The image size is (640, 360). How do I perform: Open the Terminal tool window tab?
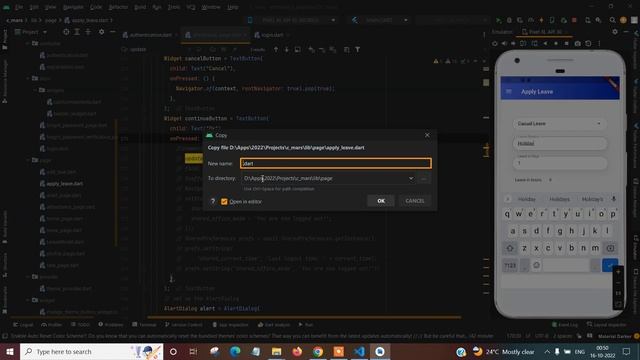click(x=144, y=325)
